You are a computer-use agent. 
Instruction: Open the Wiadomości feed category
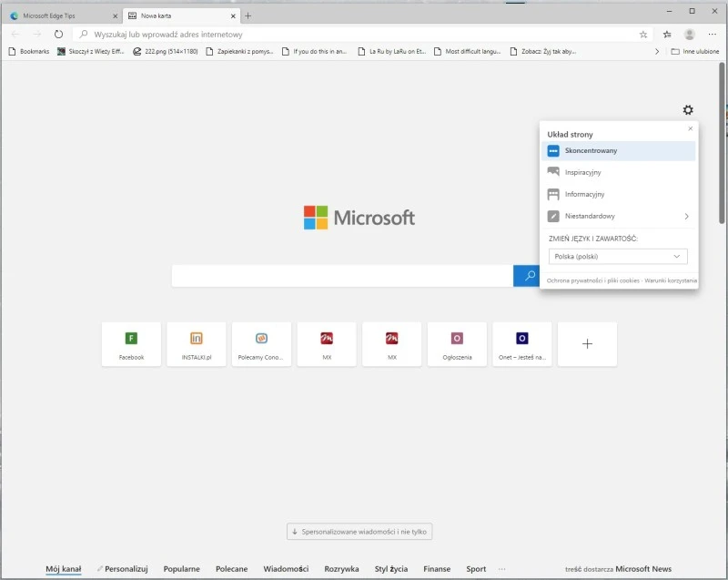click(287, 567)
